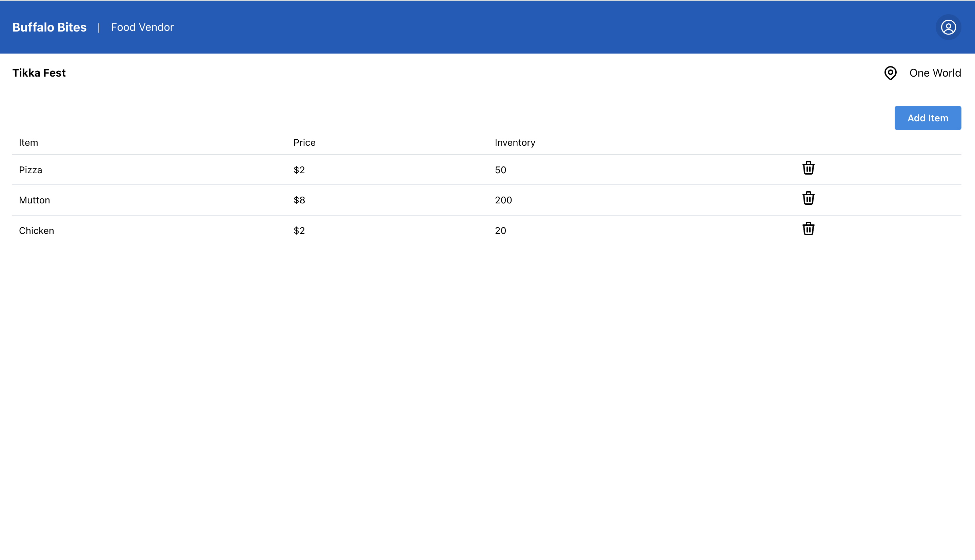Click the Mutton inventory value 200

[503, 200]
